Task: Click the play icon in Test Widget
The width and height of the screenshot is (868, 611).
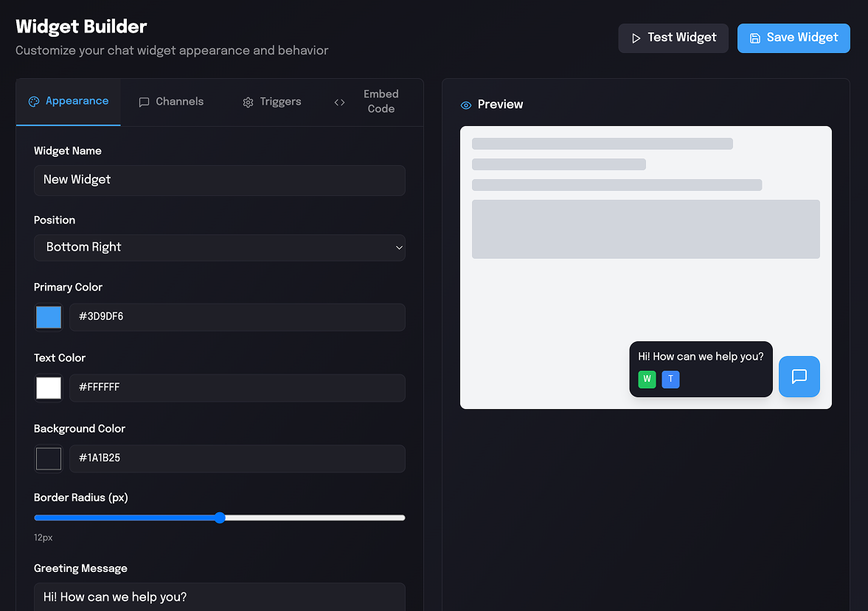Action: (636, 38)
